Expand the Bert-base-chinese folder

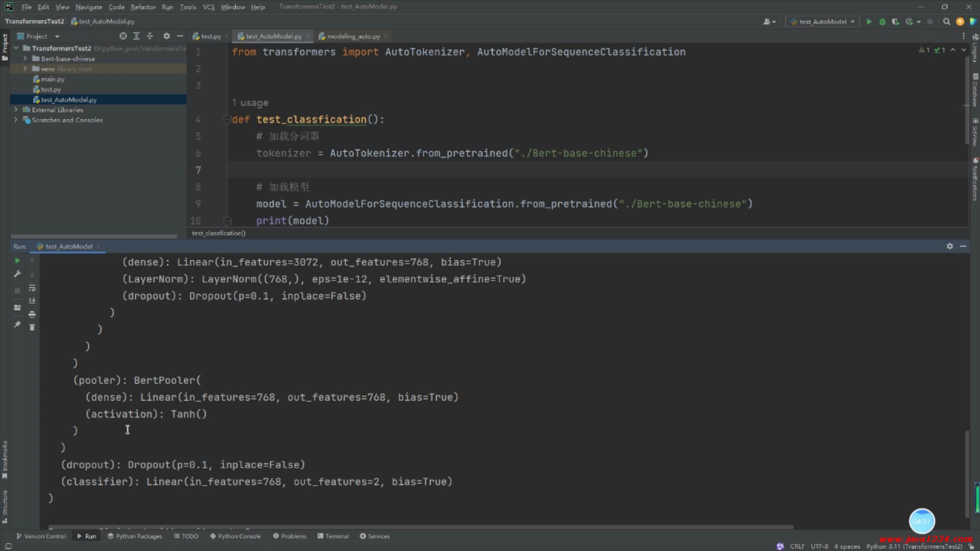(x=25, y=59)
